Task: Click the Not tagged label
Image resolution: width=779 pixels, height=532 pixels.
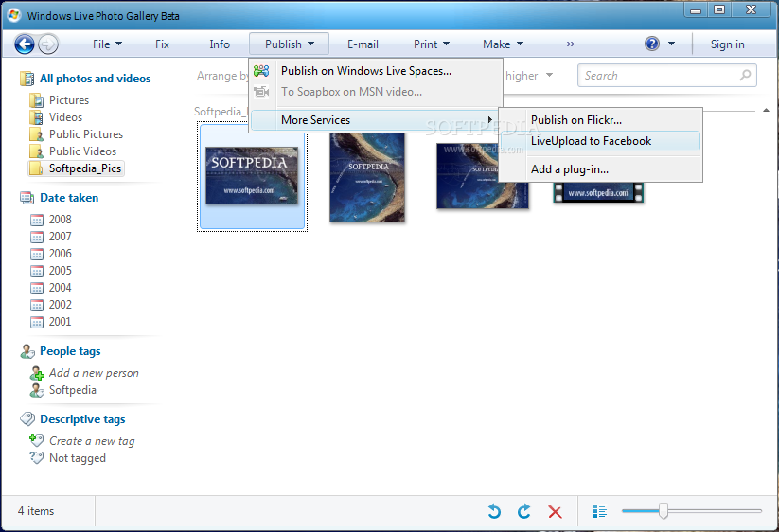Action: tap(78, 458)
